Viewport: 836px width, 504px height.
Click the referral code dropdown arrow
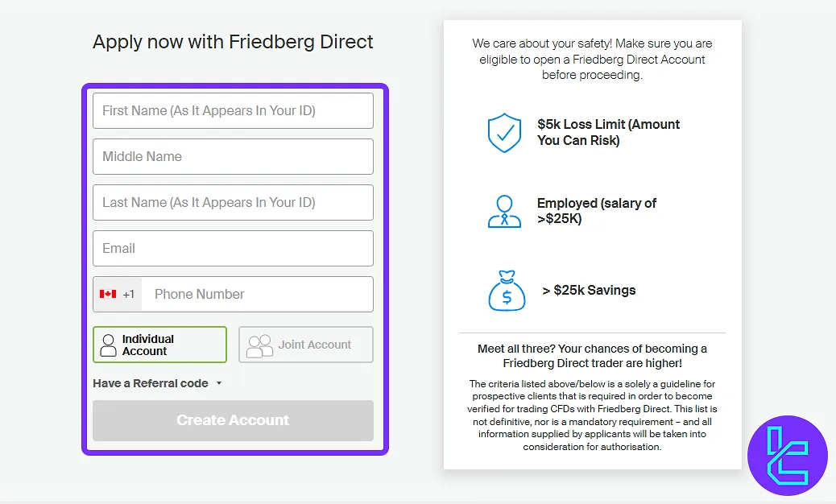[x=218, y=383]
